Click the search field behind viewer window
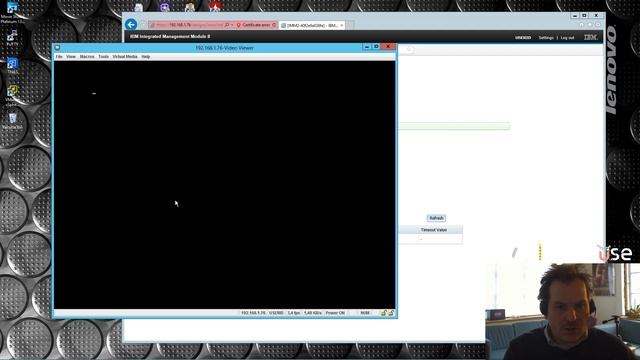 click(406, 49)
